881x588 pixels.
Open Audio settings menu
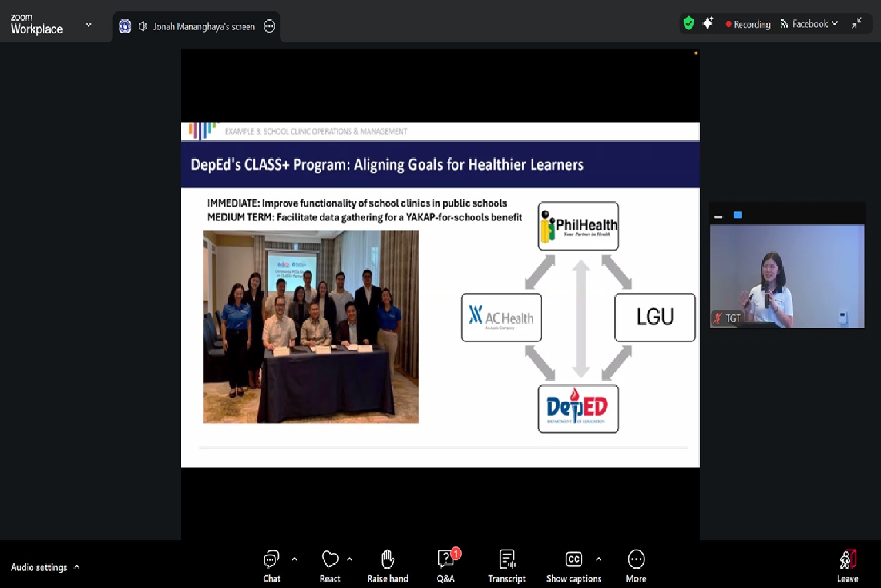tap(45, 567)
